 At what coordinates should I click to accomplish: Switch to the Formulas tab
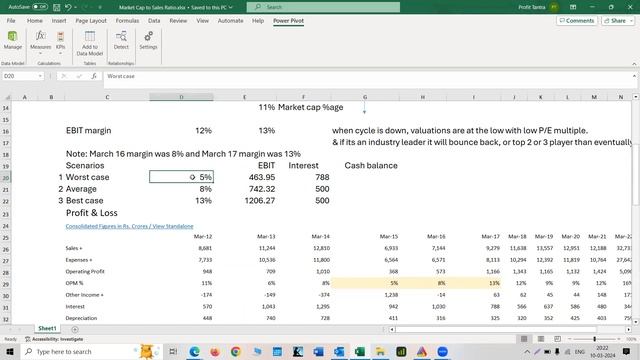[x=127, y=20]
